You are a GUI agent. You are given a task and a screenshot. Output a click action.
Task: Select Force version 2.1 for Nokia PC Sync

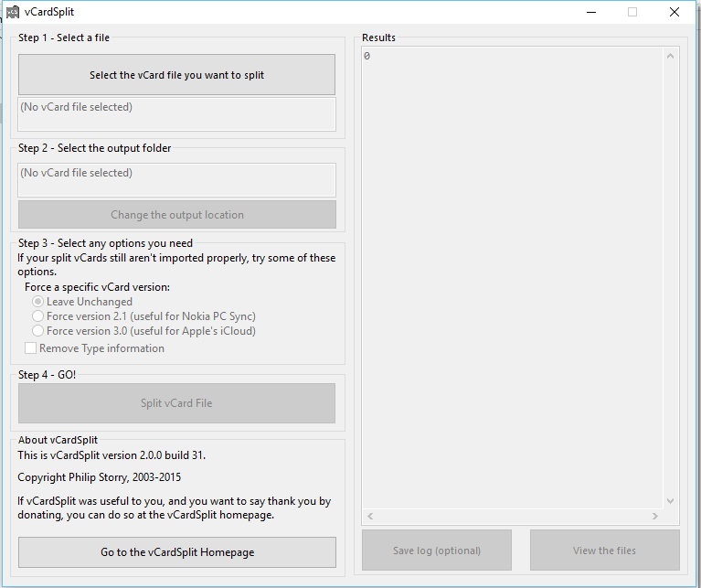tap(38, 316)
